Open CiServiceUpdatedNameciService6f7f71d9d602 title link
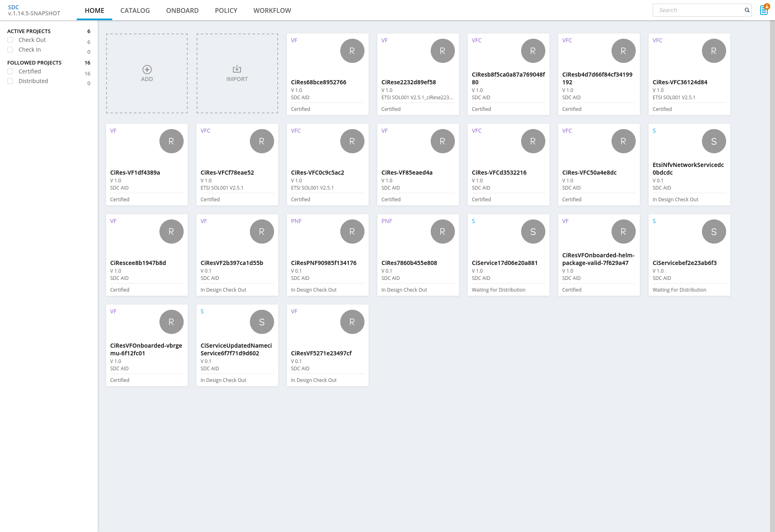 236,349
